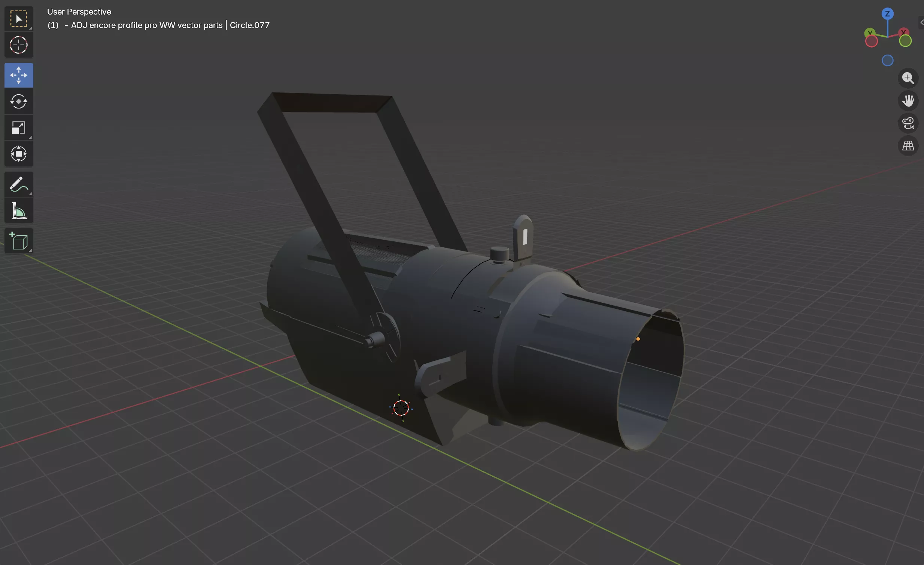
Task: Click the 3D cursor in the viewport
Action: (x=401, y=407)
